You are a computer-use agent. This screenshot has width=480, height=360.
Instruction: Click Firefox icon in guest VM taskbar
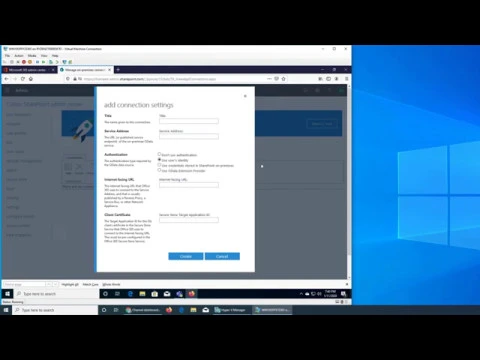point(192,294)
